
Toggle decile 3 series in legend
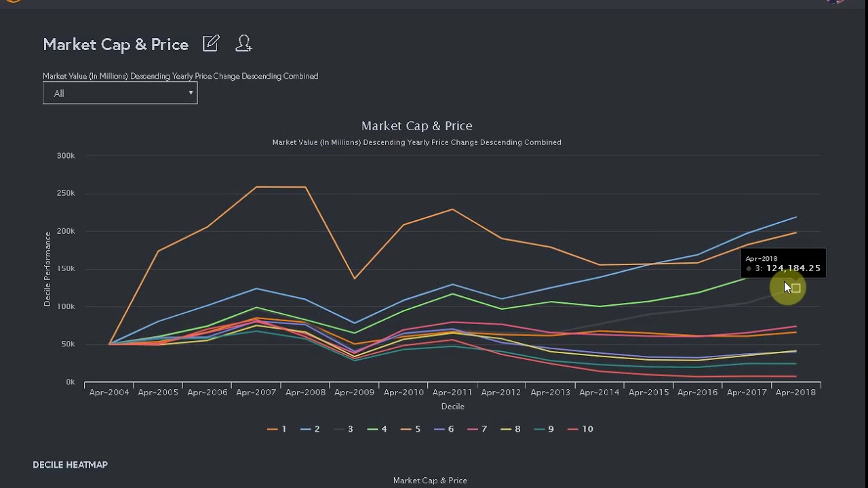(x=343, y=429)
